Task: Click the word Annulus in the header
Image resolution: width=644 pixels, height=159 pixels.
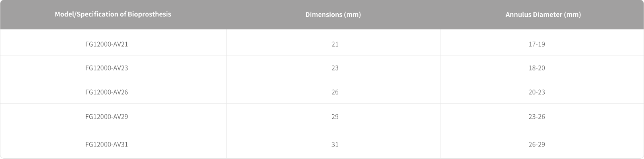Action: point(518,14)
